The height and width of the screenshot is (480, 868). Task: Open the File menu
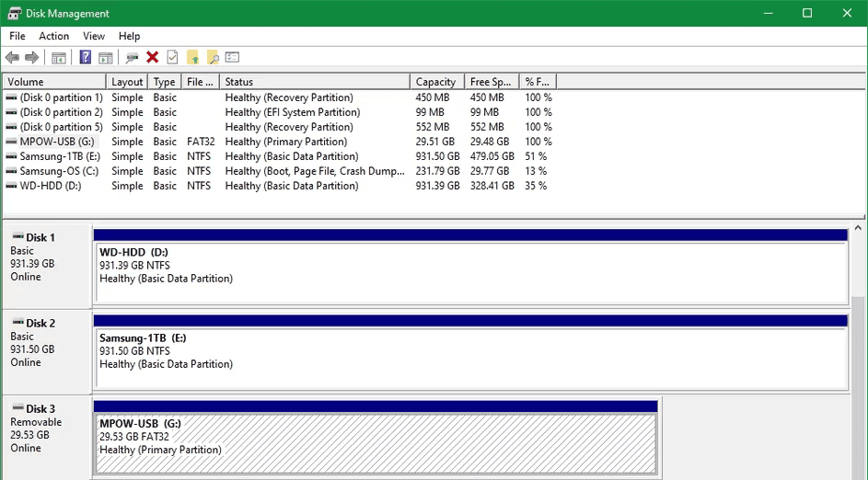[x=17, y=36]
